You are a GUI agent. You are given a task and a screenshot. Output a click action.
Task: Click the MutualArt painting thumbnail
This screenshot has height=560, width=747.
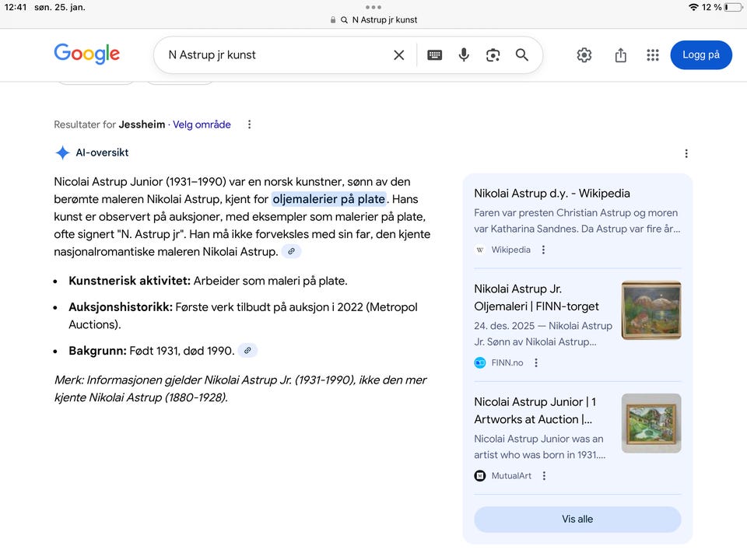pos(651,423)
